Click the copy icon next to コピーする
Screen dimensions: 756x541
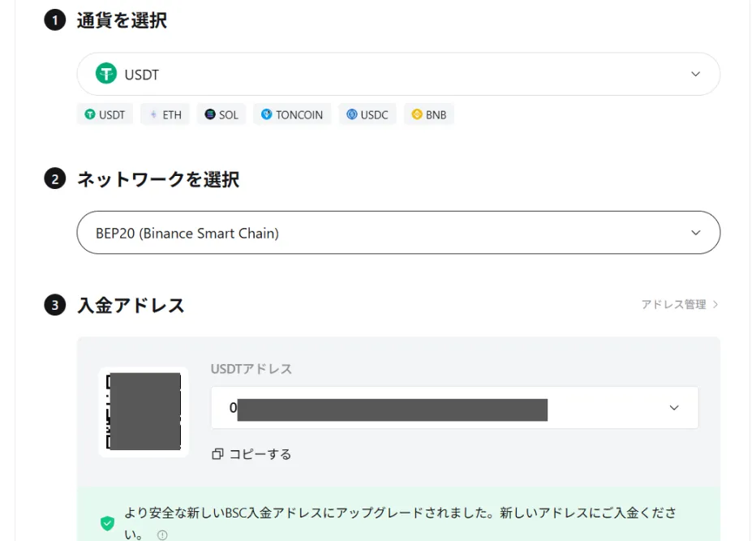[217, 453]
